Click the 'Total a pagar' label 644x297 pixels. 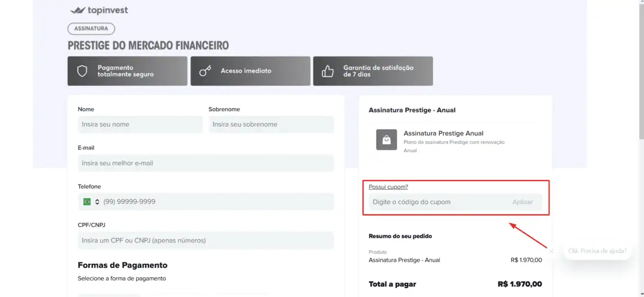point(392,284)
